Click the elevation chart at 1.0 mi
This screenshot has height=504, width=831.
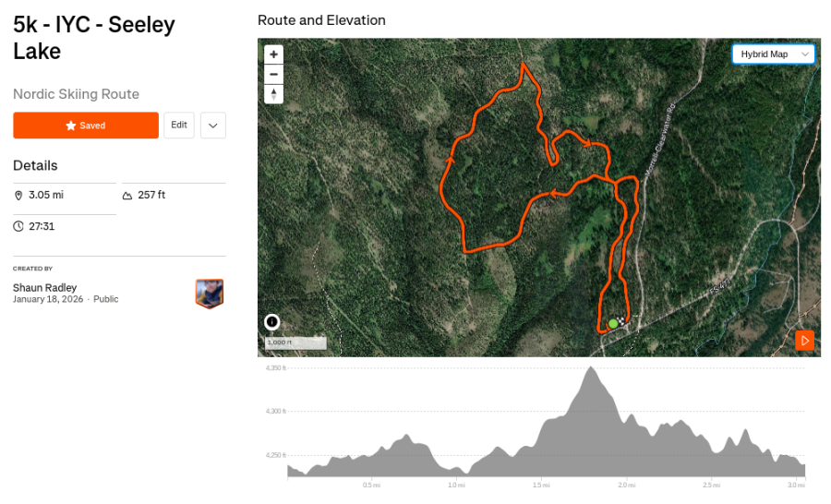pyautogui.click(x=455, y=462)
